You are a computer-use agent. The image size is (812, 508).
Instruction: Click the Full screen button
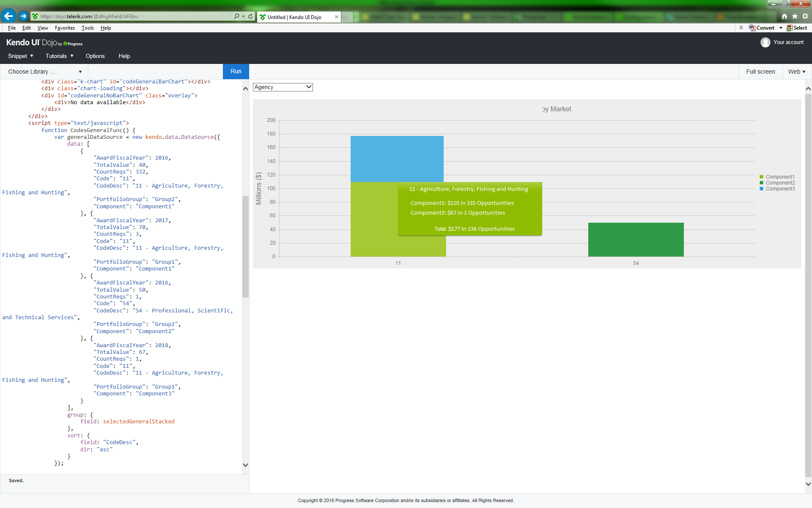click(x=760, y=72)
